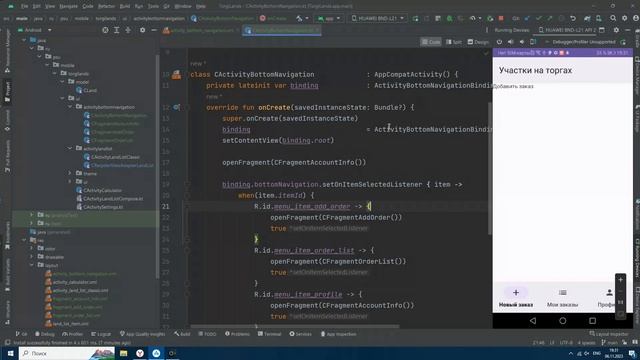Open the app run configuration dropdown
This screenshot has width=640, height=360.
(x=329, y=18)
